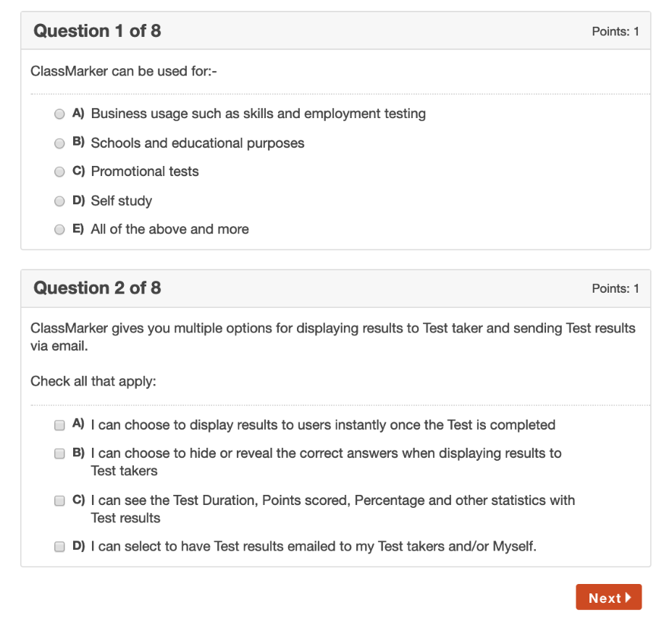Click the 'Check all that apply:' instruction text
This screenshot has height=626, width=672.
(x=93, y=381)
